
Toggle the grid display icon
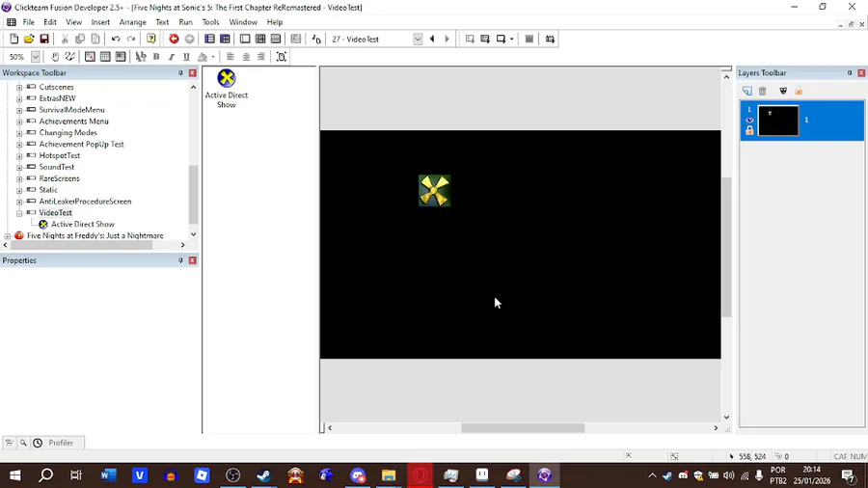105,57
